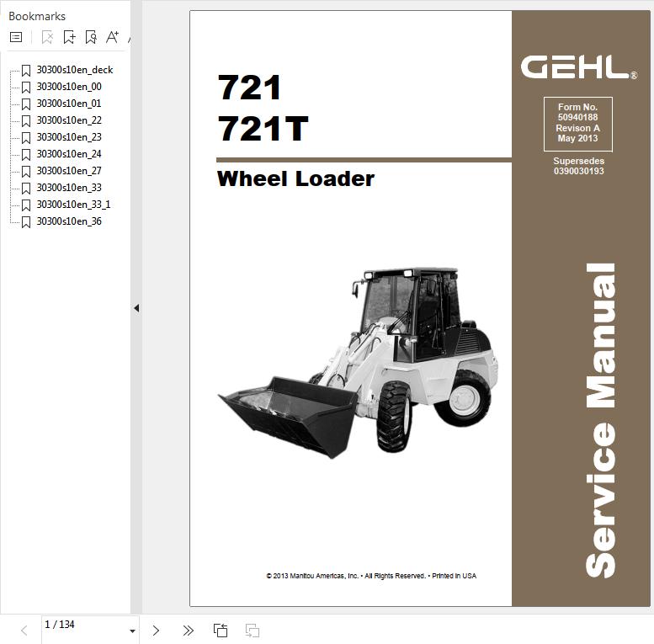This screenshot has width=654, height=644.
Task: Go to the next page
Action: pos(156,631)
